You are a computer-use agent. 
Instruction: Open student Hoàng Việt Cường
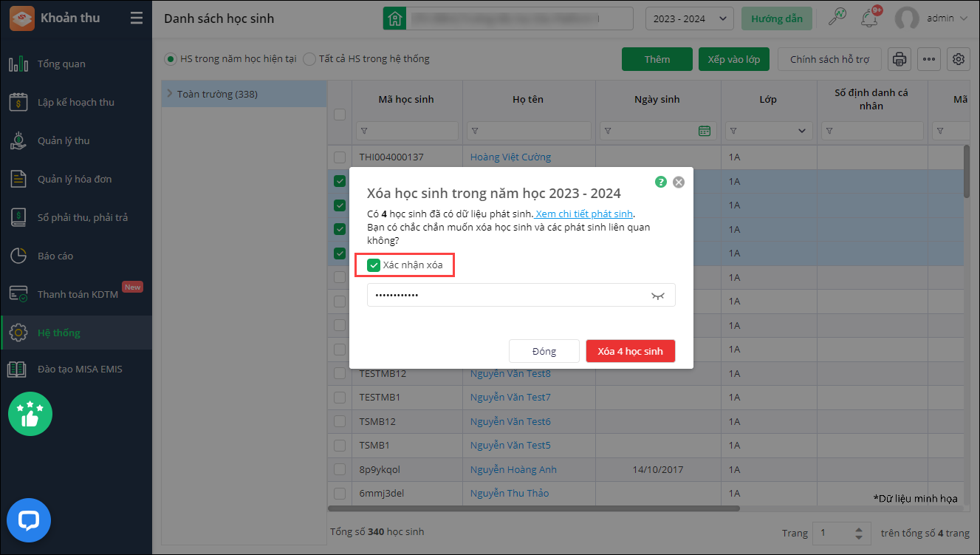(x=510, y=157)
